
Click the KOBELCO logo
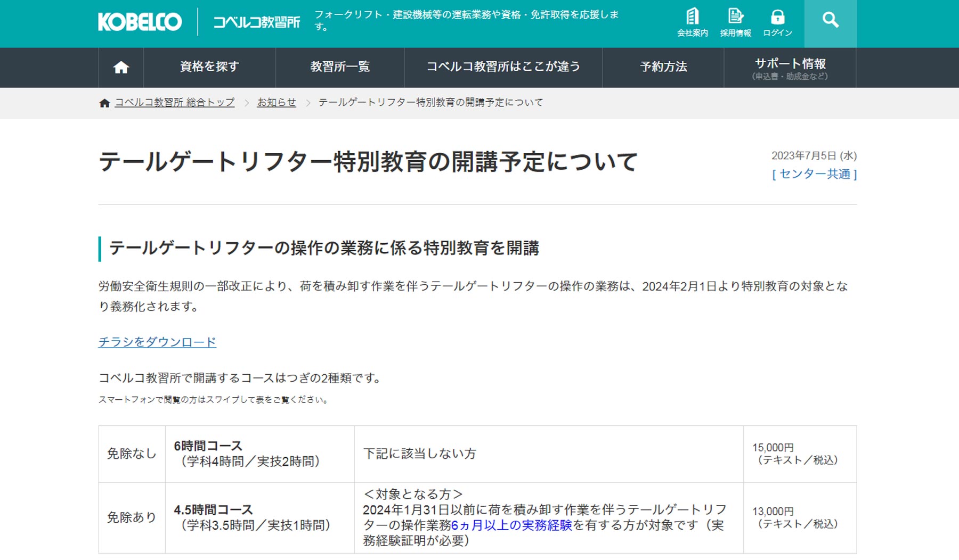[140, 22]
